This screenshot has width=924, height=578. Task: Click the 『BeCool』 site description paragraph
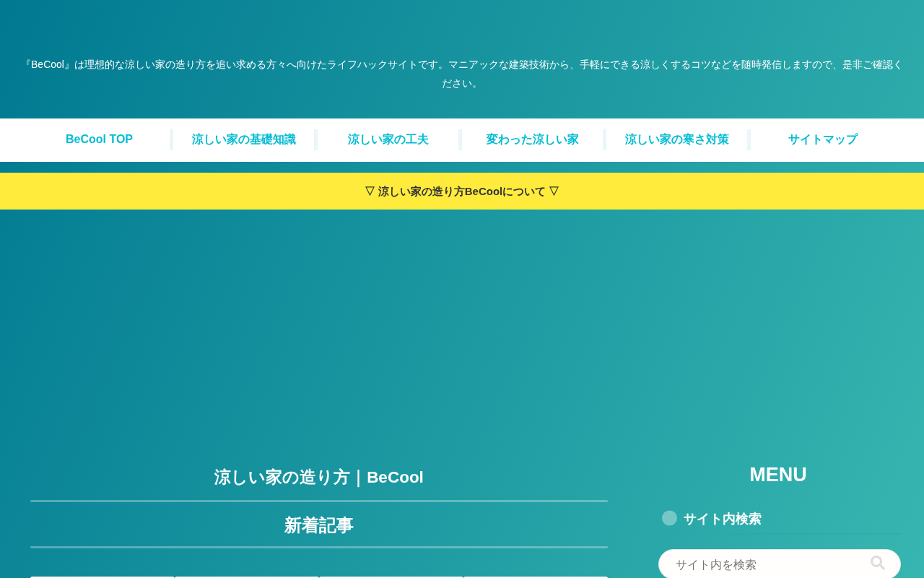[462, 74]
